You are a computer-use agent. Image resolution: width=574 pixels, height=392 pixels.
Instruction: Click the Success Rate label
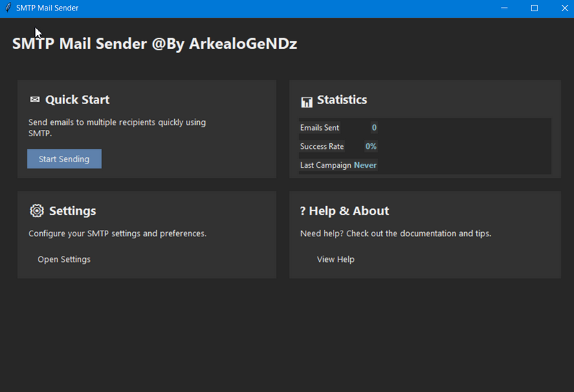click(x=322, y=147)
